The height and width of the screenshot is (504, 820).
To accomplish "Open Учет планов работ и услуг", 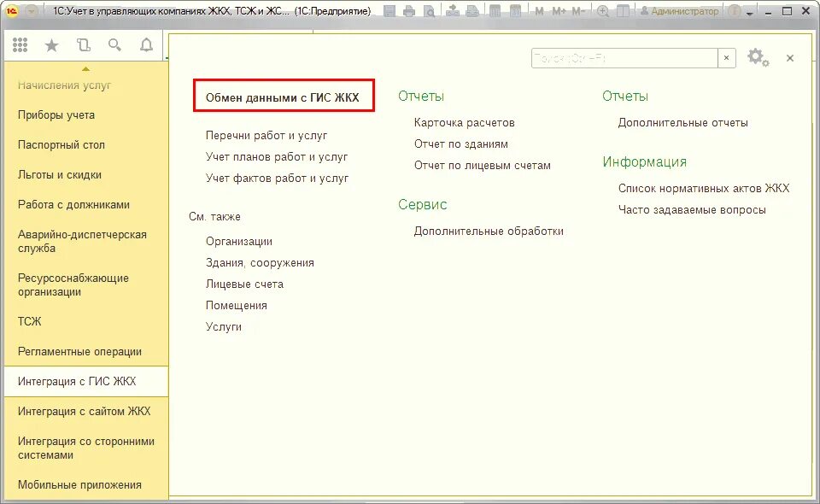I will tap(277, 157).
